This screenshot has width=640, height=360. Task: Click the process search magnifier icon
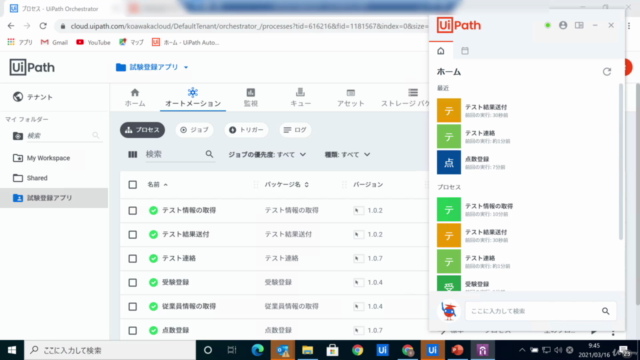pyautogui.click(x=209, y=154)
